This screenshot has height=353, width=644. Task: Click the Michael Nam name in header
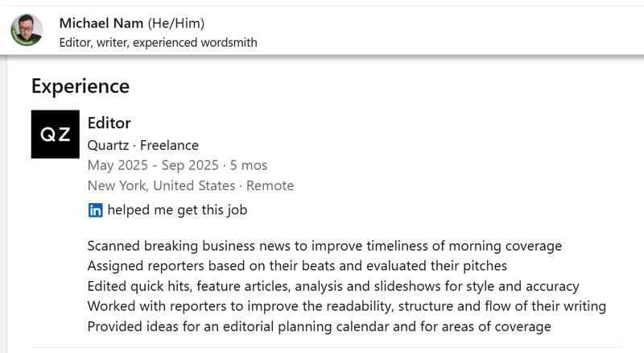pos(101,23)
